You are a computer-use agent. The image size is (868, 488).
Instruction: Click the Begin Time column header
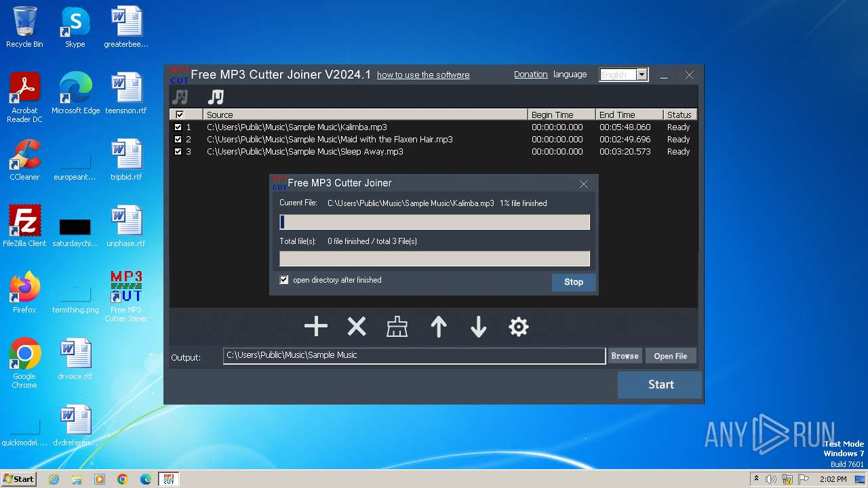click(561, 115)
